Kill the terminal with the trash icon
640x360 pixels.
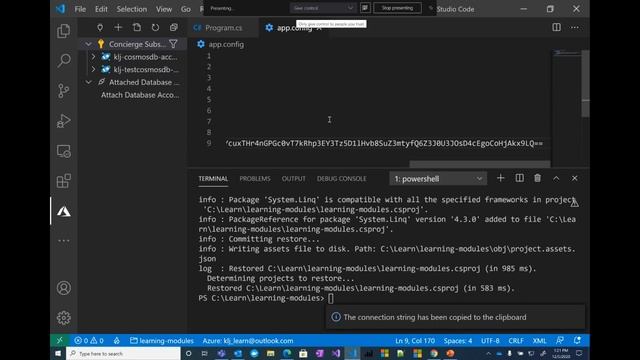[538, 178]
